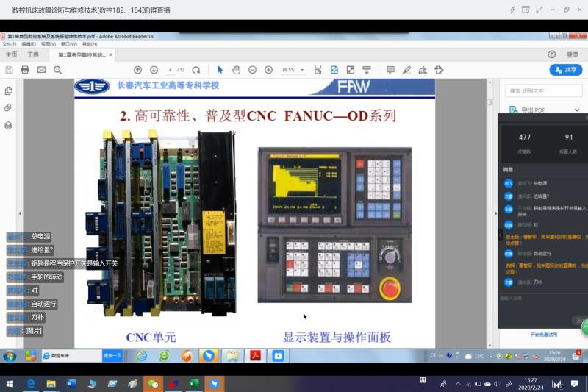The image size is (588, 392).
Task: Open the 80.5% zoom level dropdown
Action: (x=302, y=70)
